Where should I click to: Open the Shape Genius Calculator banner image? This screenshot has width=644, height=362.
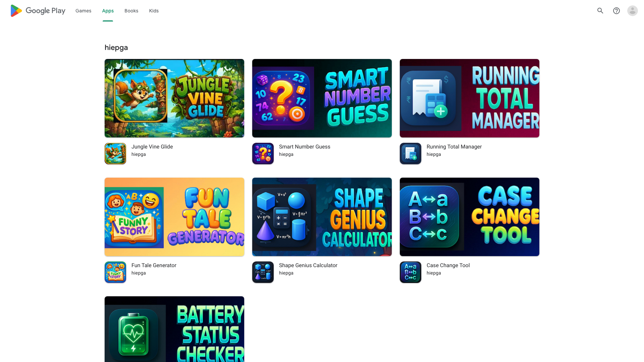tap(322, 217)
